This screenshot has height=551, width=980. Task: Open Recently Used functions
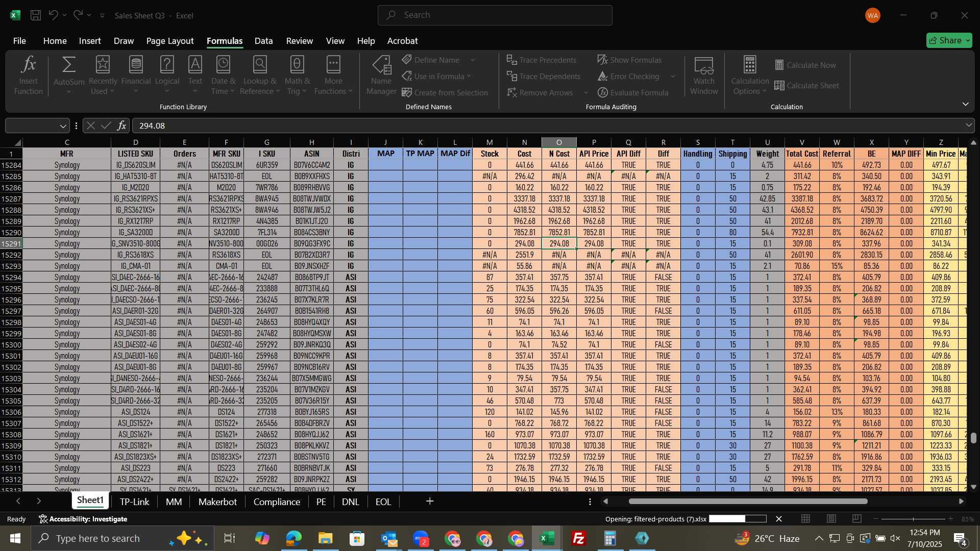coord(103,76)
